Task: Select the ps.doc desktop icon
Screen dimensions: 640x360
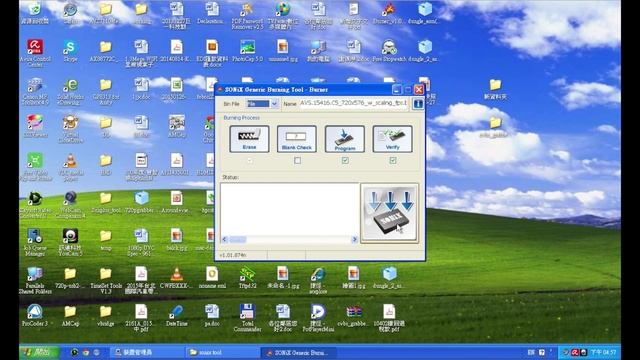Action: click(212, 315)
